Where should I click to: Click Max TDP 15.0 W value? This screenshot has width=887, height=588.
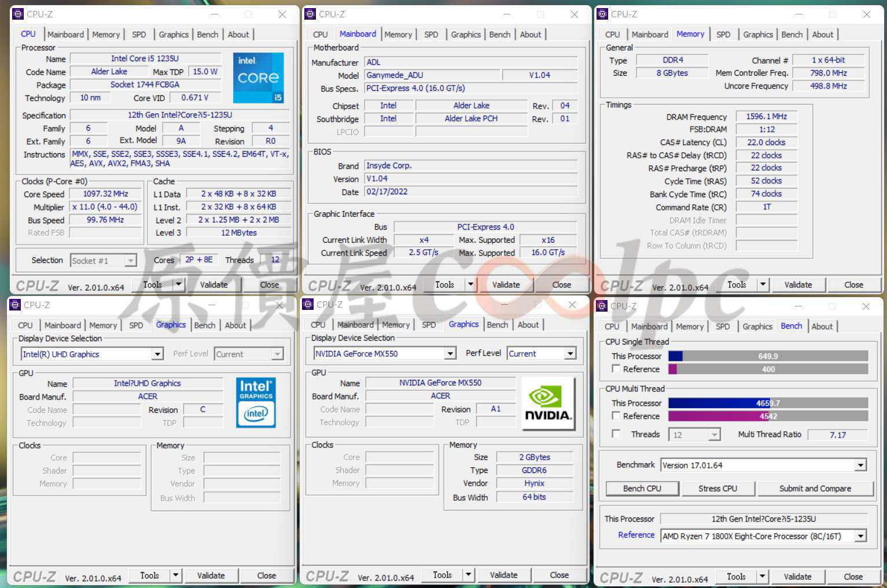(205, 72)
